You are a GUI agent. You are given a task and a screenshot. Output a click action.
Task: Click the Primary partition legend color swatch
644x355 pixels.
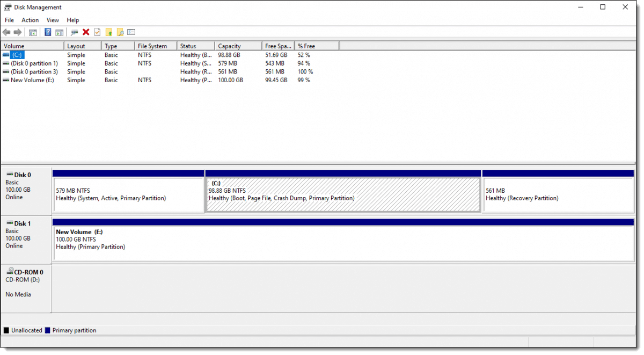coord(47,330)
